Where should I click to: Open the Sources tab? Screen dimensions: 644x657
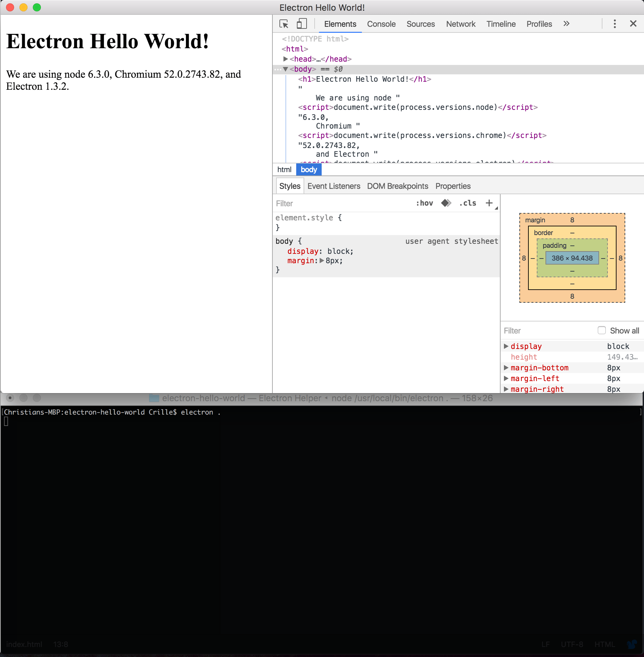421,24
